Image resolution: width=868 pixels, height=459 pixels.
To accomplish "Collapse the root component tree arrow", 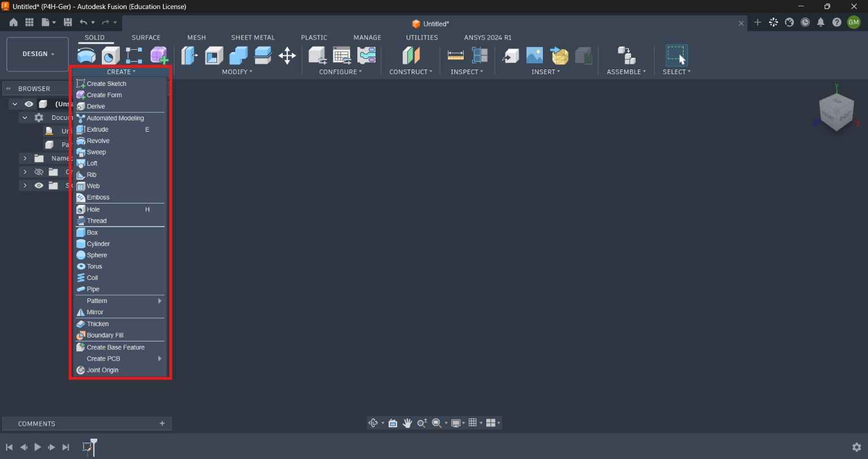I will click(x=15, y=104).
